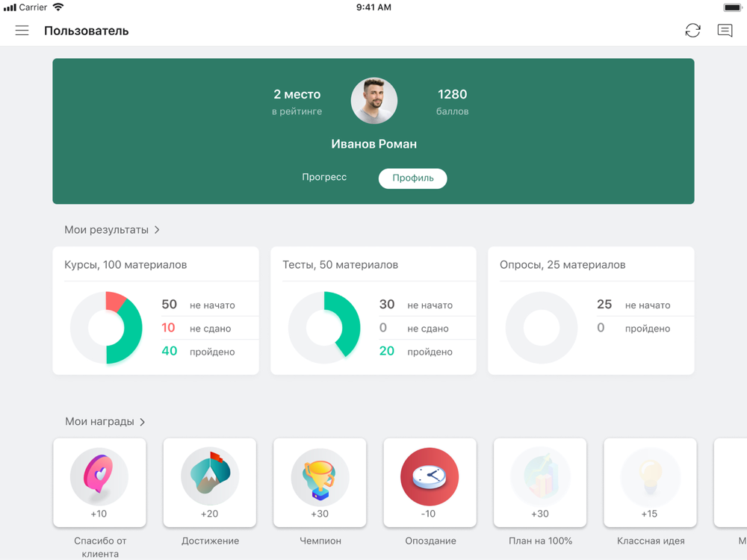Open the Опоздание clock badge
The image size is (747, 560).
point(430,482)
